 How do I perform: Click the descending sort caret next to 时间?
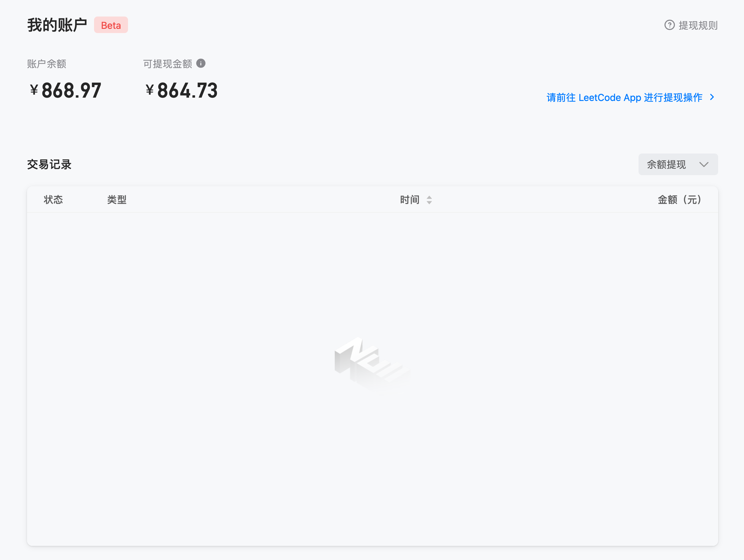[x=429, y=202]
